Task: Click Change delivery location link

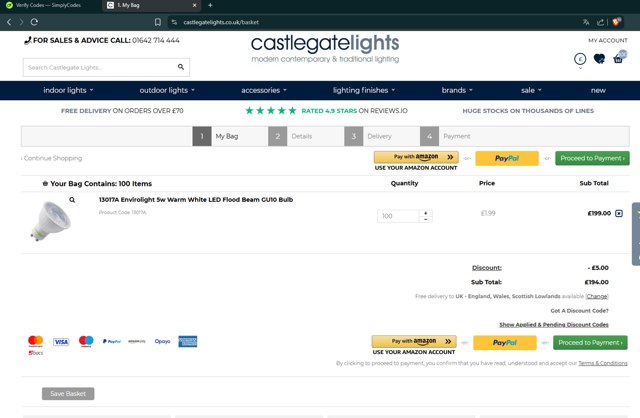Action: coord(597,296)
